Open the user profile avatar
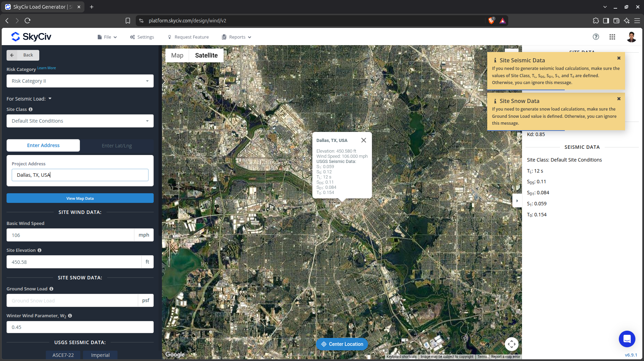The height and width of the screenshot is (361, 644). coord(631,37)
